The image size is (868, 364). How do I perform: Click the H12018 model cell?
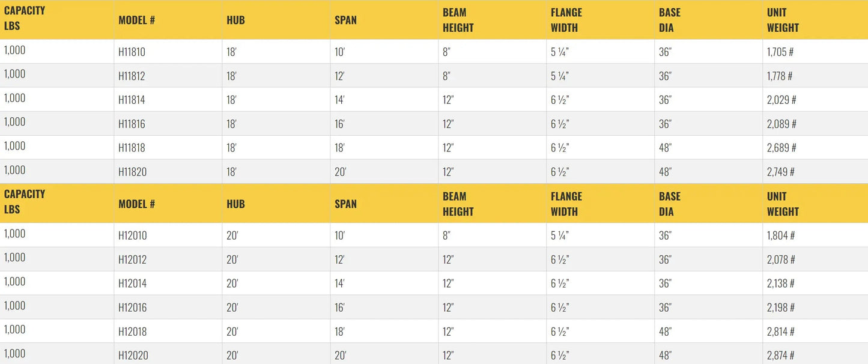pos(132,332)
